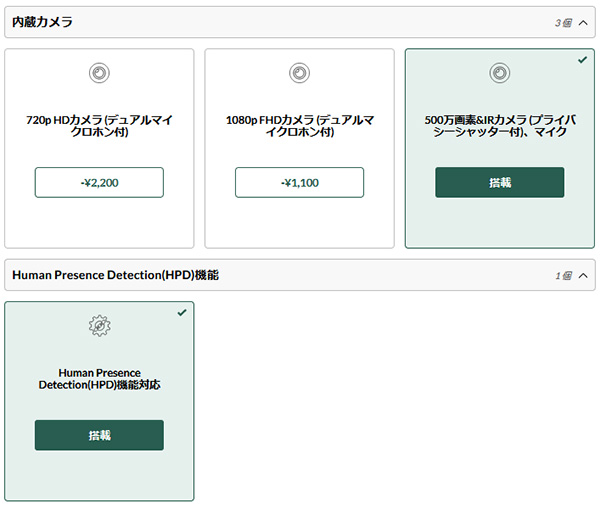Click the 3個 count in camera header
The image size is (600, 509).
coord(563,23)
